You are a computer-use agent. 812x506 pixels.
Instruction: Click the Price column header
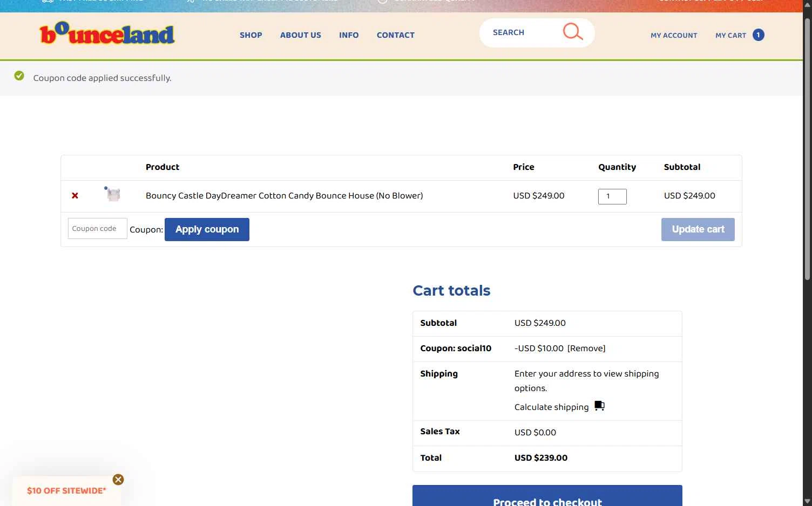point(524,167)
